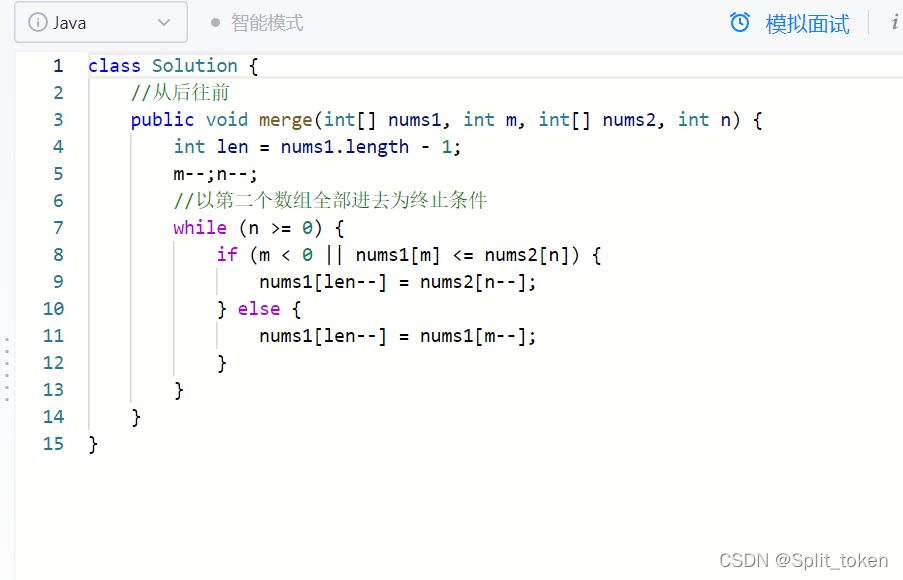This screenshot has width=903, height=580.
Task: Click the line "m--;n--;"
Action: [215, 174]
